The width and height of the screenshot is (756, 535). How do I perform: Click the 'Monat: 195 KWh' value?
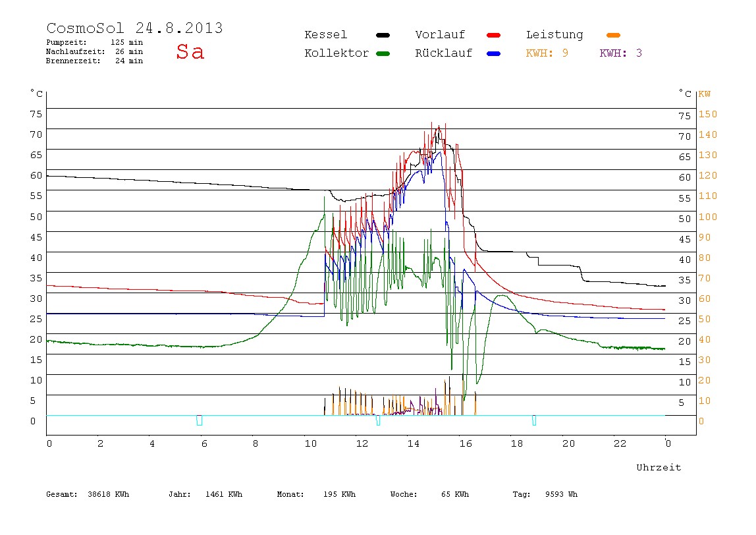click(316, 494)
